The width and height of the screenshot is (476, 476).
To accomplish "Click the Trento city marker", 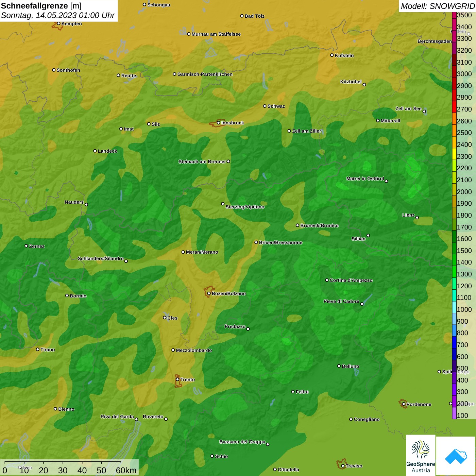I will pyautogui.click(x=177, y=379).
